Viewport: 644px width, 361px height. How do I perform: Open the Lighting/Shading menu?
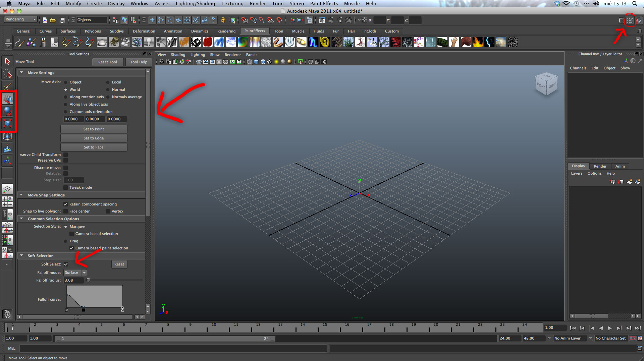click(x=195, y=4)
